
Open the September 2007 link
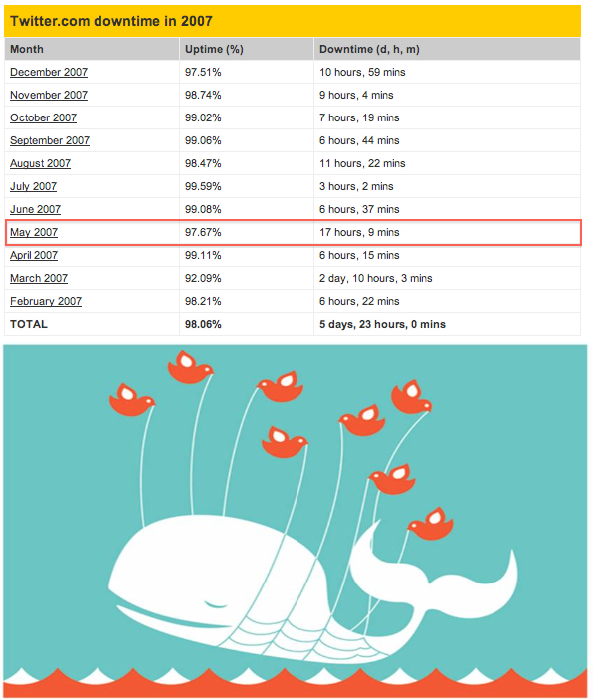point(50,140)
